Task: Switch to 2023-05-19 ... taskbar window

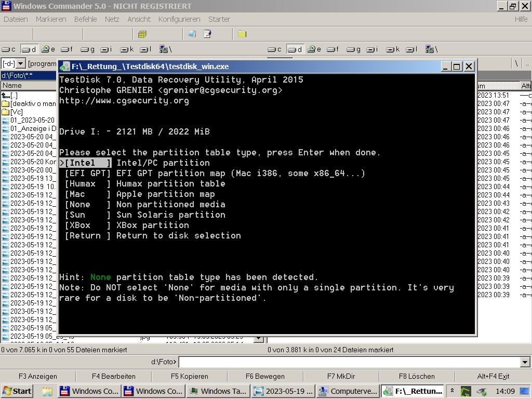Action: pyautogui.click(x=284, y=391)
